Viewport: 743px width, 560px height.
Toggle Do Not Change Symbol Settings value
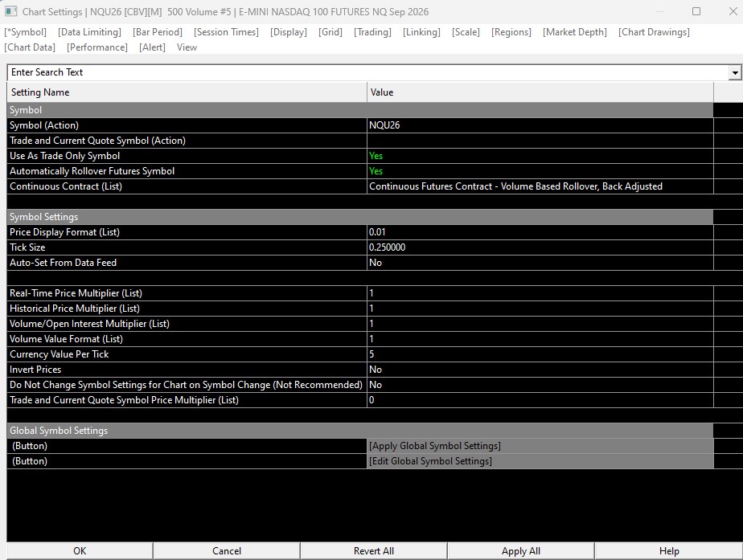(540, 385)
